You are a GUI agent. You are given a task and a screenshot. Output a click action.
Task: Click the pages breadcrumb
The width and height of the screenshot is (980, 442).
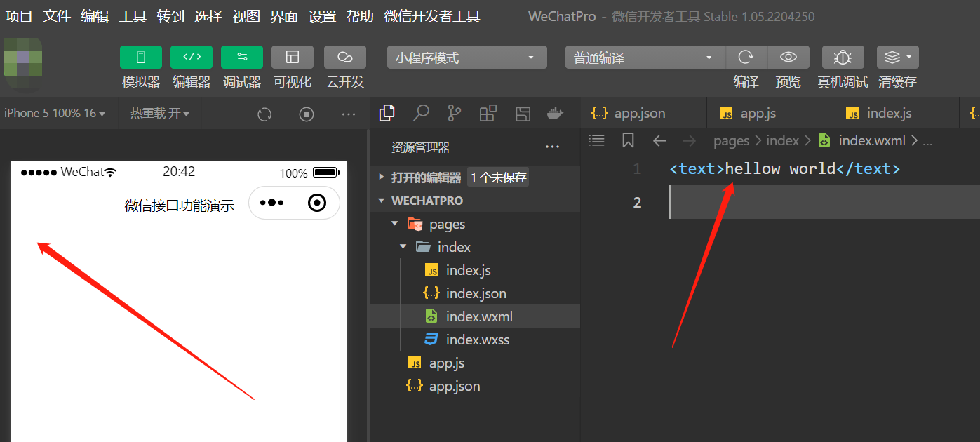pyautogui.click(x=732, y=141)
